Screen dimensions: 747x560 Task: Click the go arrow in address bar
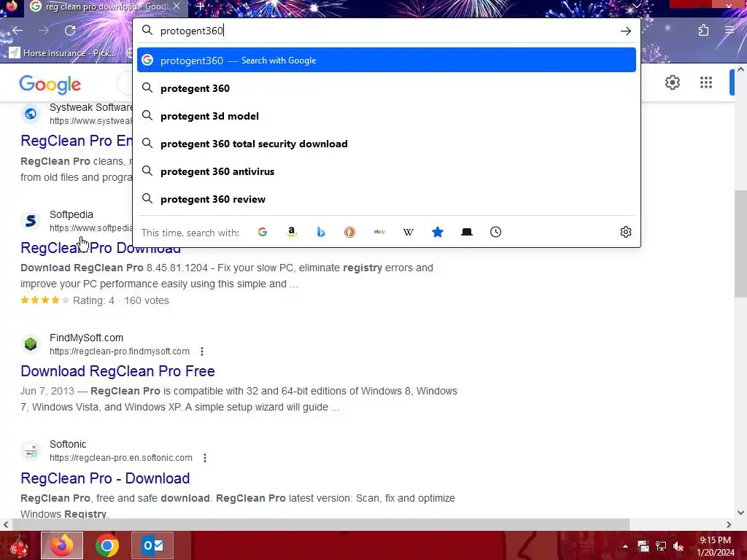[625, 31]
